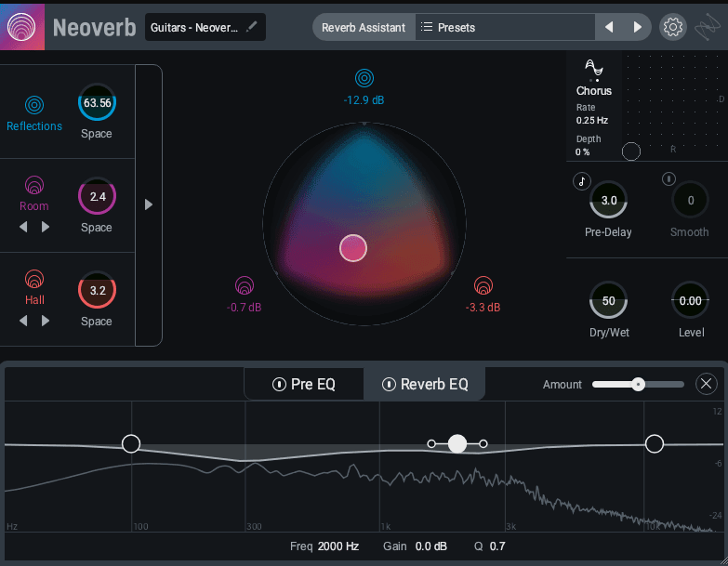Click Chorus Rate value 0.25 Hz
Viewport: 728px width, 566px height.
pos(592,120)
